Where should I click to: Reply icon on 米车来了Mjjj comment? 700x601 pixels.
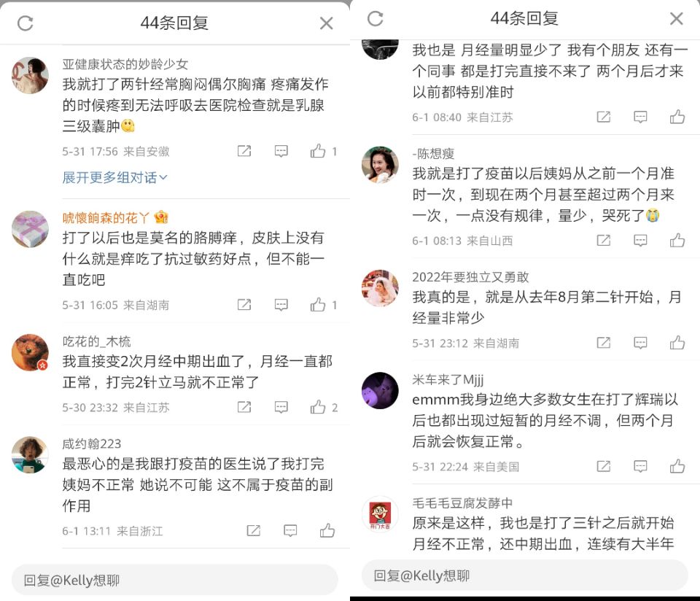click(x=640, y=467)
